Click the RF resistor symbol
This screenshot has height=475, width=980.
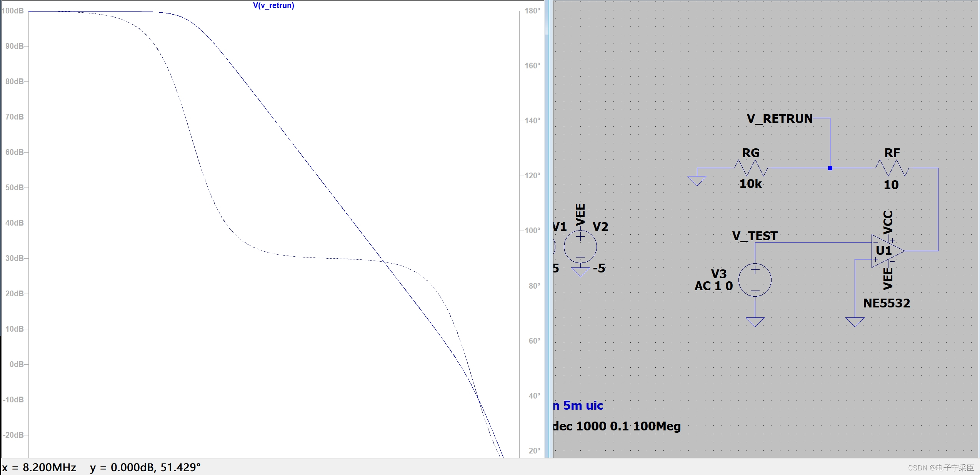coord(892,168)
